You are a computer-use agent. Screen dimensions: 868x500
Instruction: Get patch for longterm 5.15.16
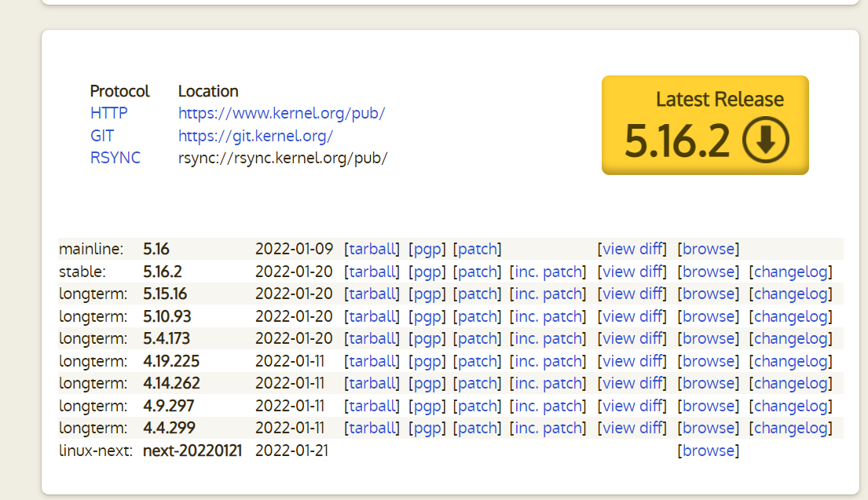[477, 294]
